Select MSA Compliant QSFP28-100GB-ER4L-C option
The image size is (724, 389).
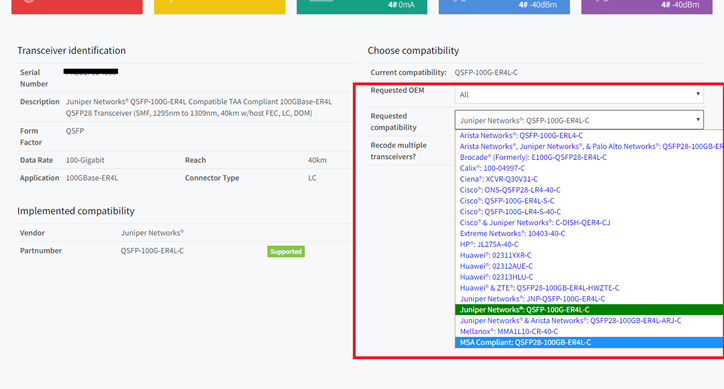pos(589,342)
